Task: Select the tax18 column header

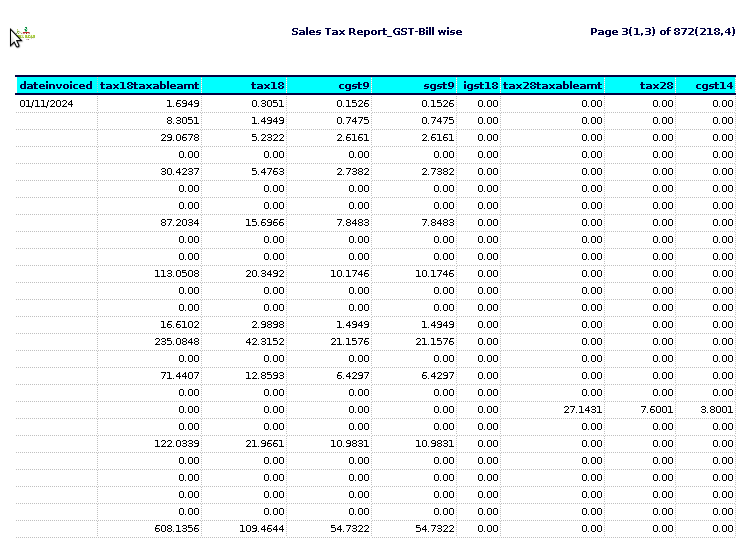Action: coord(244,85)
